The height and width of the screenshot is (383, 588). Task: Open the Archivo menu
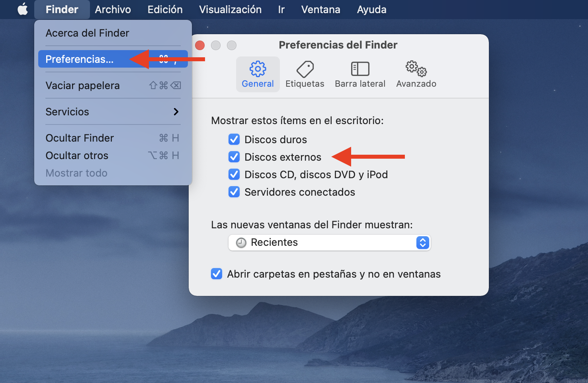113,10
